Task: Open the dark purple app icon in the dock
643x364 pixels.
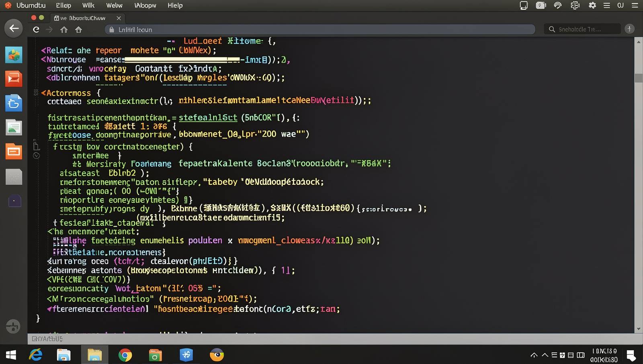Action: coord(14,200)
